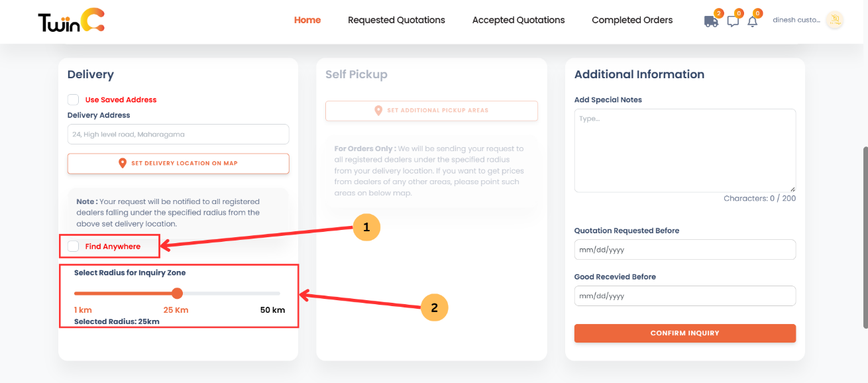Tick the Find Anywhere checkbox
This screenshot has width=868, height=383.
pyautogui.click(x=73, y=246)
